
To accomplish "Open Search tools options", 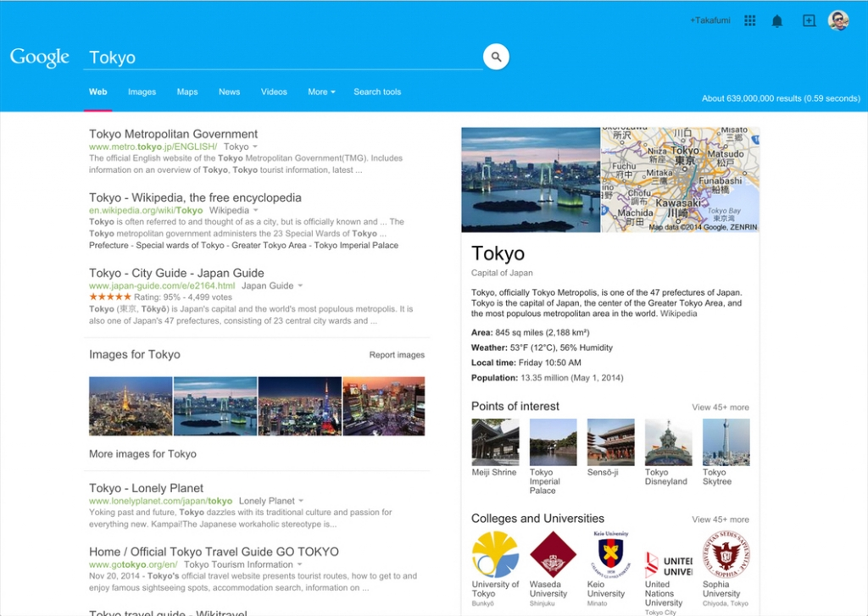I will [x=377, y=92].
